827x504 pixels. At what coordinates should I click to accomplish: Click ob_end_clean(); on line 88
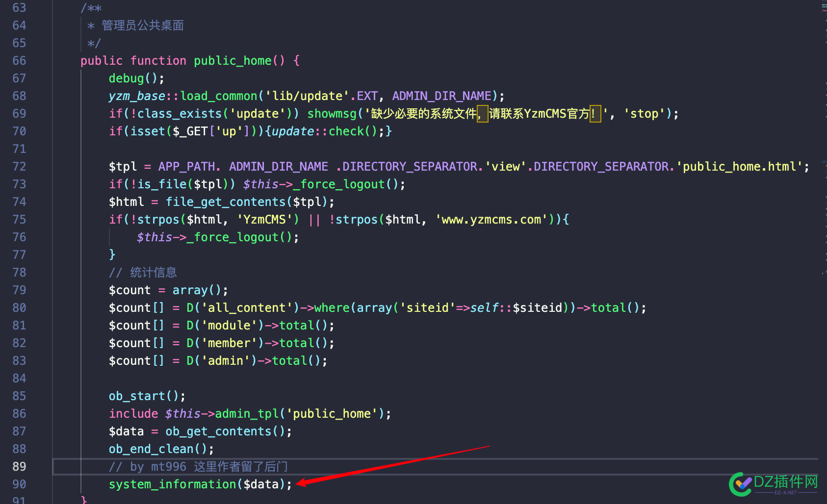click(x=161, y=449)
